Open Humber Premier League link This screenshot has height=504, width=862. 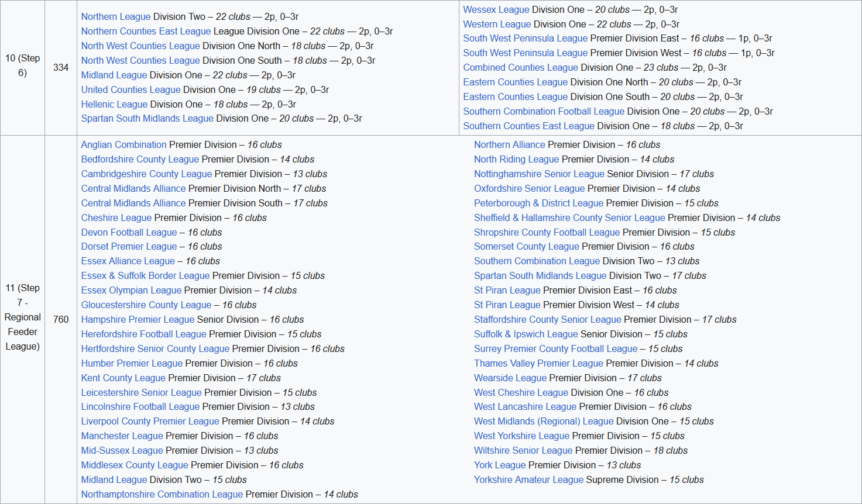132,364
